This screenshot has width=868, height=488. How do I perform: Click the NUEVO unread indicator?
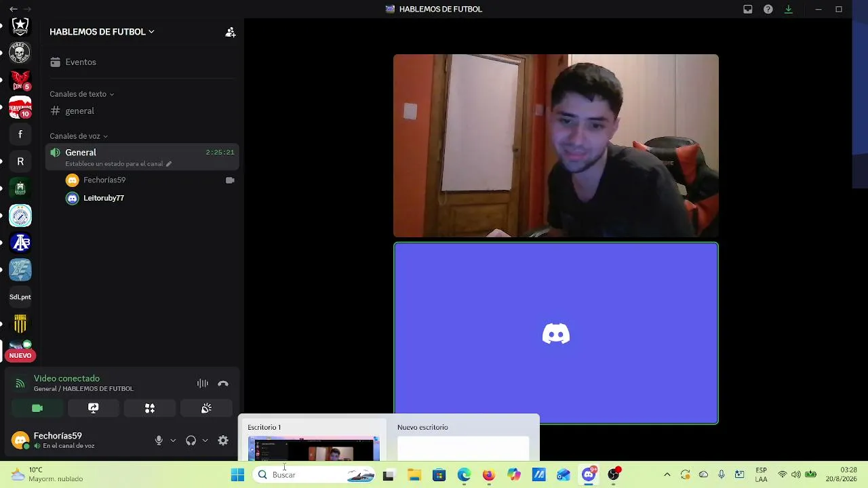click(x=20, y=356)
